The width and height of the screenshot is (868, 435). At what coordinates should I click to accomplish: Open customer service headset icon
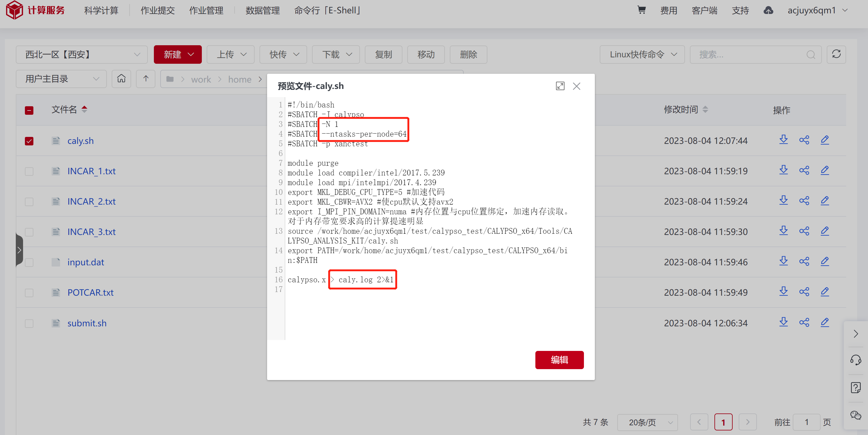856,360
